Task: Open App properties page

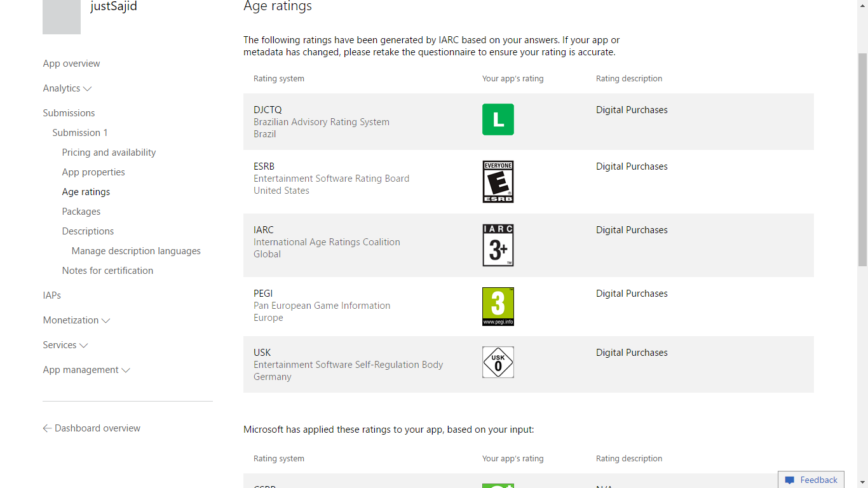Action: (93, 172)
